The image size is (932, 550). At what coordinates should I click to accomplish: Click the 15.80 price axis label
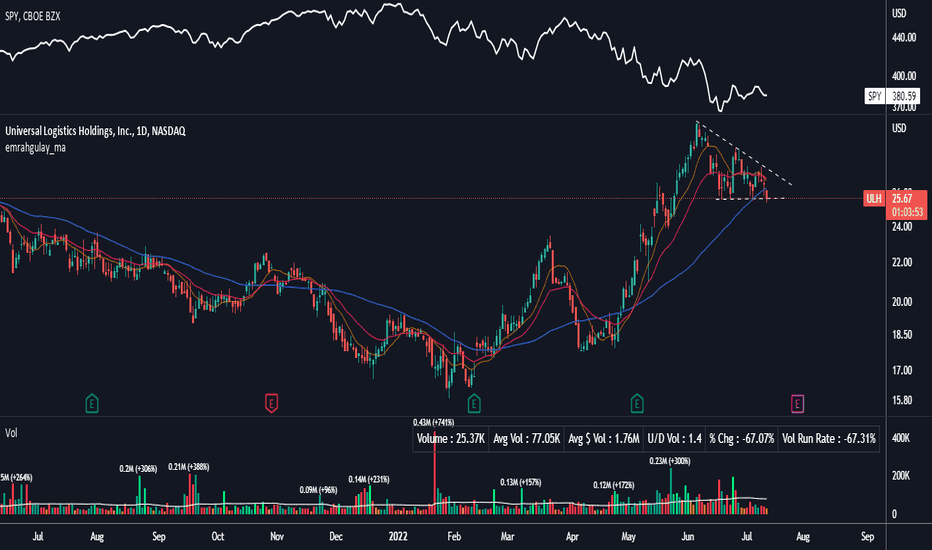pos(902,400)
